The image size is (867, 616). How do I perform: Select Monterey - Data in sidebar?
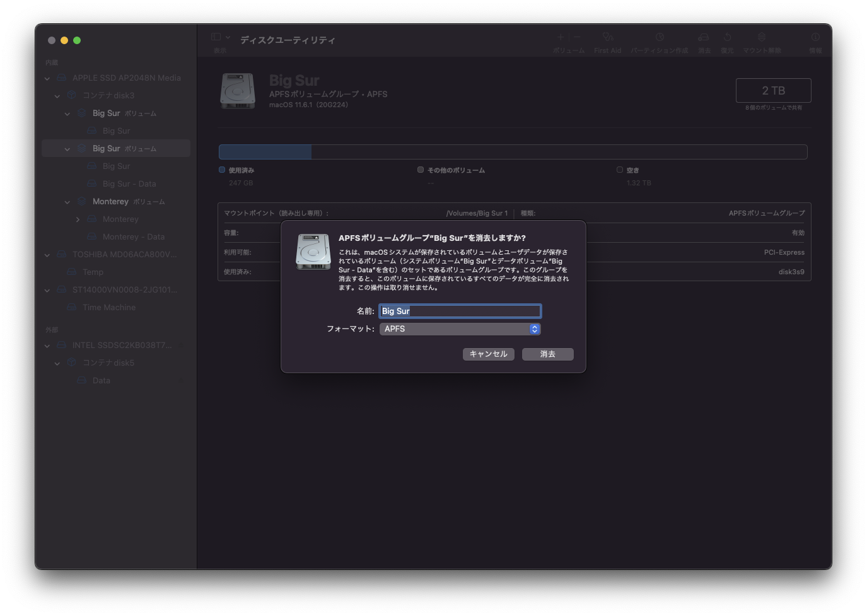[116, 236]
